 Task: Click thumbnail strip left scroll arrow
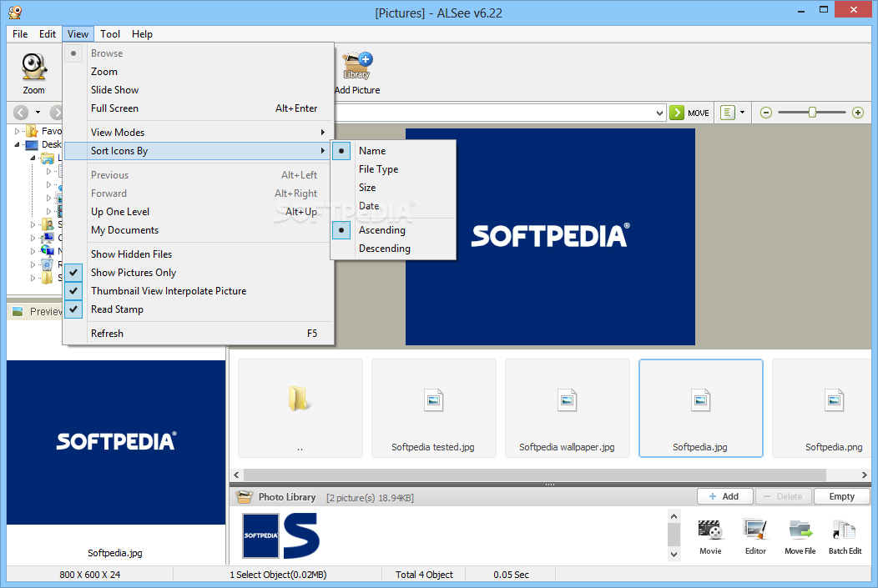click(x=236, y=475)
